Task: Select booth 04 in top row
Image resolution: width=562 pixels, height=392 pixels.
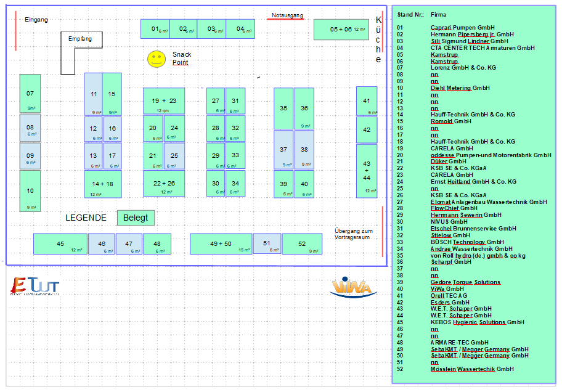Action: (240, 29)
